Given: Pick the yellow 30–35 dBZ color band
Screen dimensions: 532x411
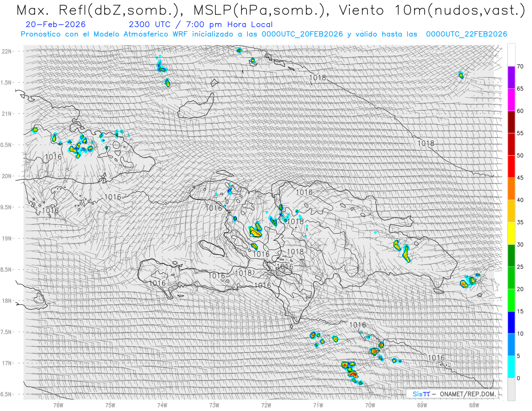Looking at the screenshot, I should [x=511, y=233].
